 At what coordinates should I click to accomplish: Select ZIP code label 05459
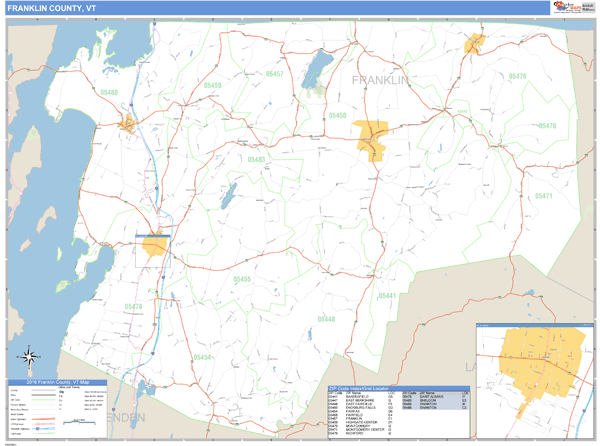tap(212, 85)
